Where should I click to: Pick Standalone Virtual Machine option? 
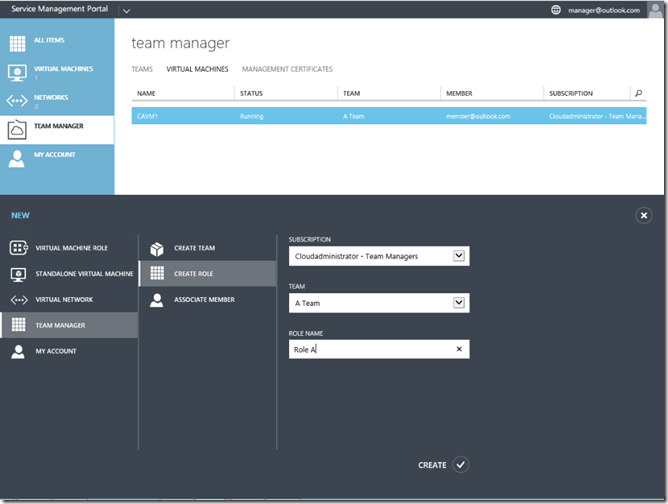[x=84, y=274]
